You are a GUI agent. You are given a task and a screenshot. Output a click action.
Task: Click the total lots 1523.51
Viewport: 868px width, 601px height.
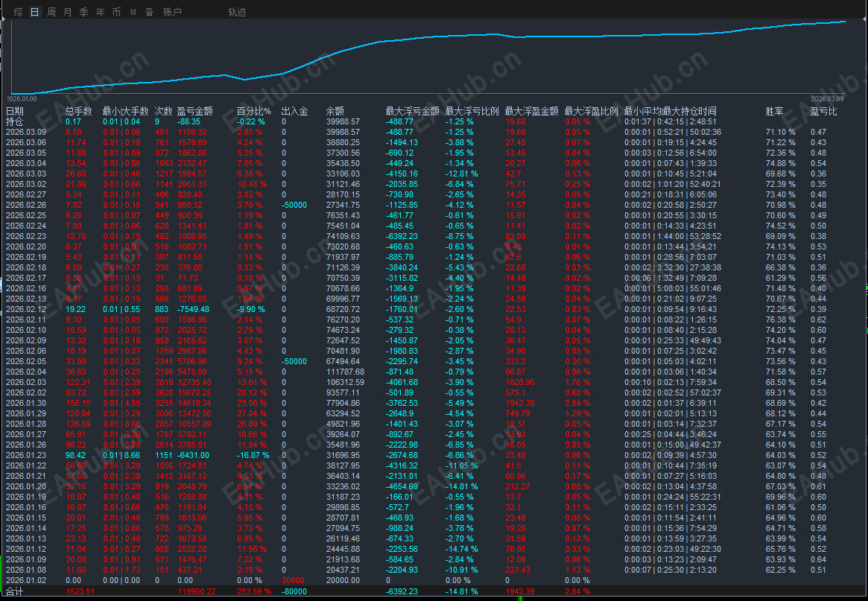80,591
